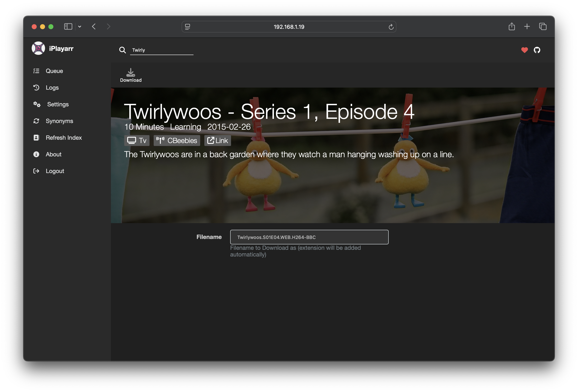The image size is (578, 392).
Task: Click the red heart donate icon
Action: point(524,50)
